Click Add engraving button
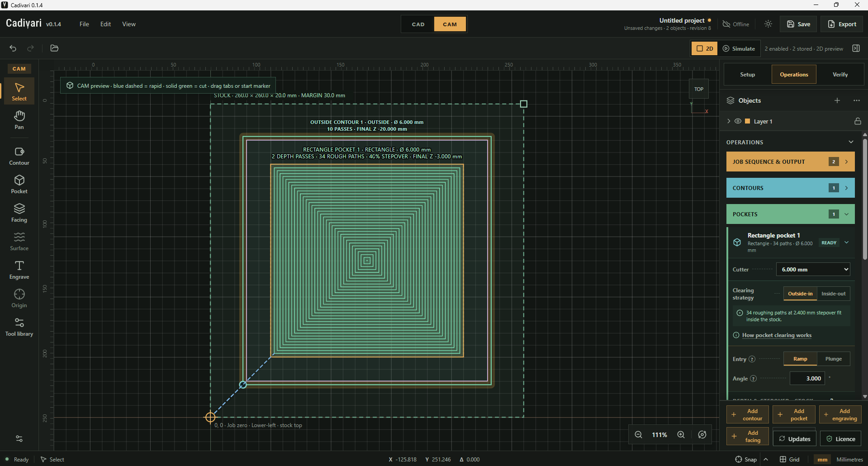The height and width of the screenshot is (466, 868). tap(840, 414)
